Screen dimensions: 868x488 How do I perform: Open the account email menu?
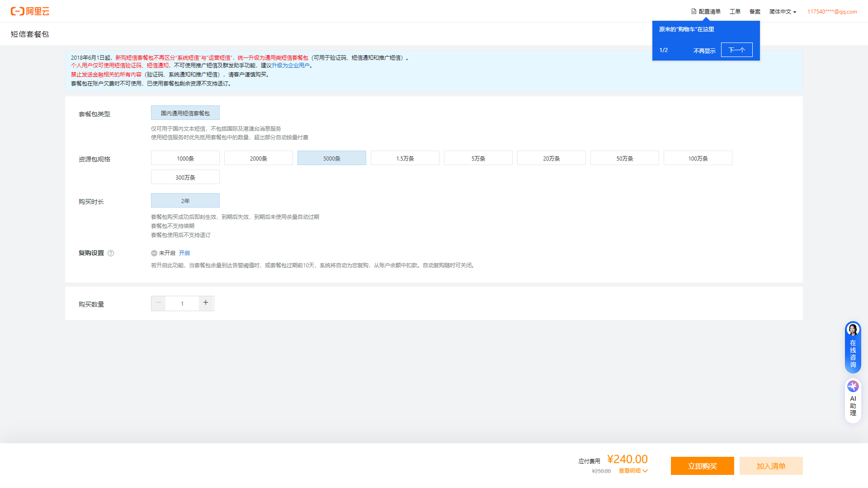(x=832, y=12)
